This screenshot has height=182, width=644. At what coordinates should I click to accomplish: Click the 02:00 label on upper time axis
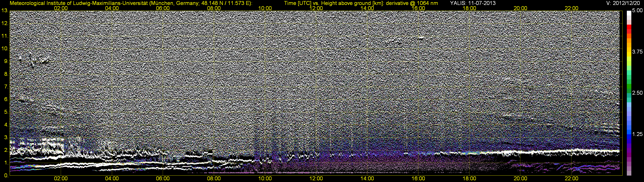(x=61, y=8)
